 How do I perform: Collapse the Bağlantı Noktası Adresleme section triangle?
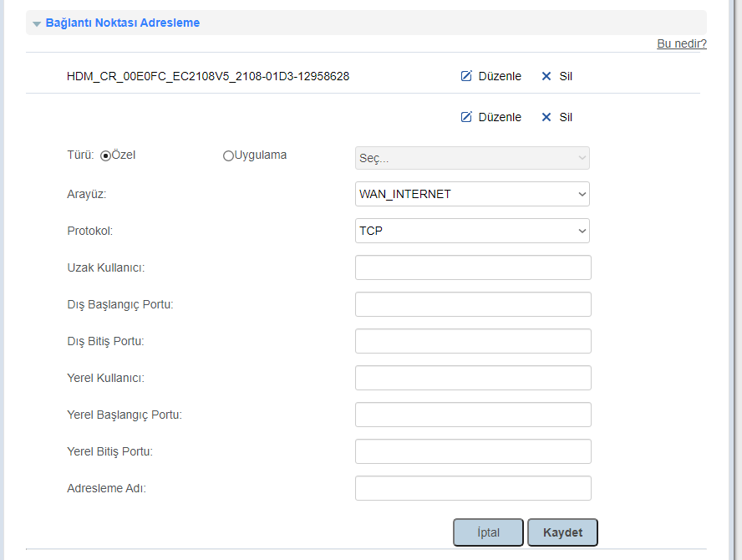pyautogui.click(x=37, y=23)
